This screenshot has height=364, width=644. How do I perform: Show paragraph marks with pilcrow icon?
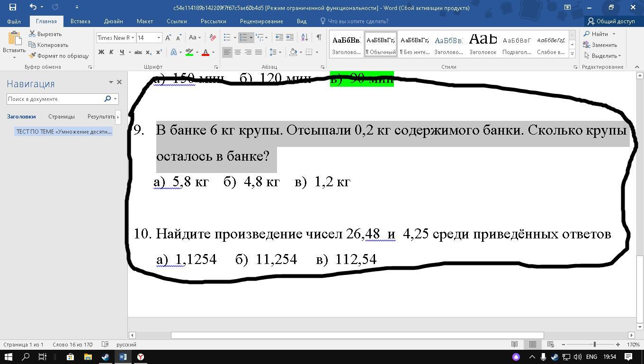click(x=319, y=37)
